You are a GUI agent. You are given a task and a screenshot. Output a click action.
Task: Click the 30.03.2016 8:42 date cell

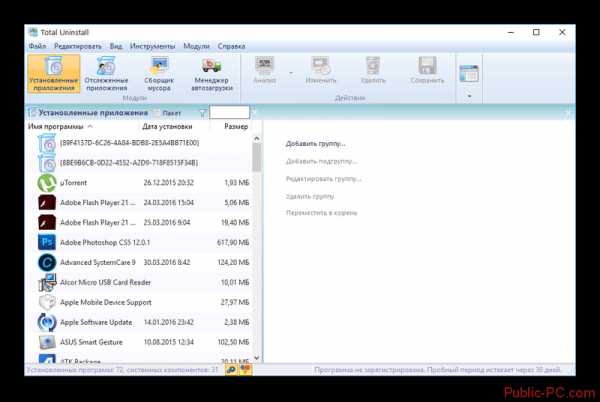coord(167,262)
